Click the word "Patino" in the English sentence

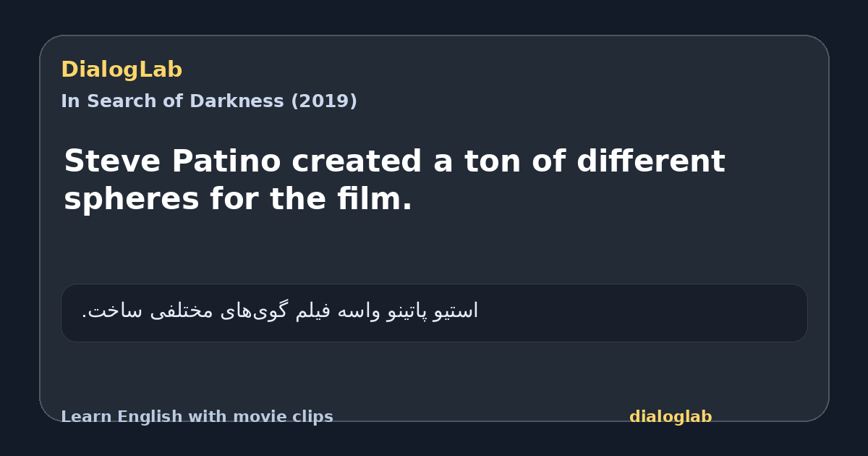[x=226, y=161]
